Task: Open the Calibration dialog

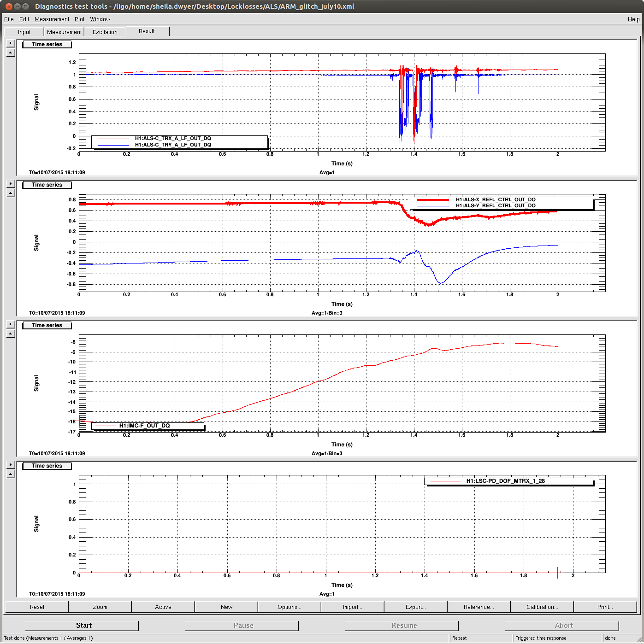Action: [542, 607]
